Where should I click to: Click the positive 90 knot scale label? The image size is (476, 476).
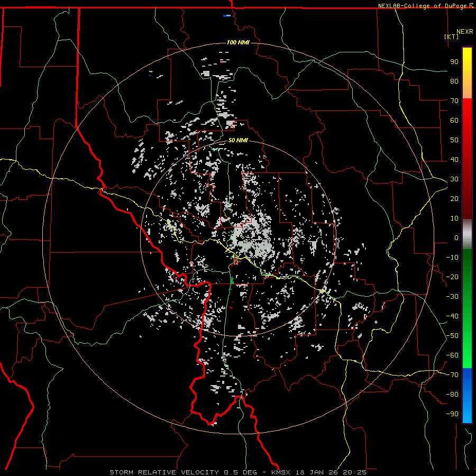[x=454, y=62]
